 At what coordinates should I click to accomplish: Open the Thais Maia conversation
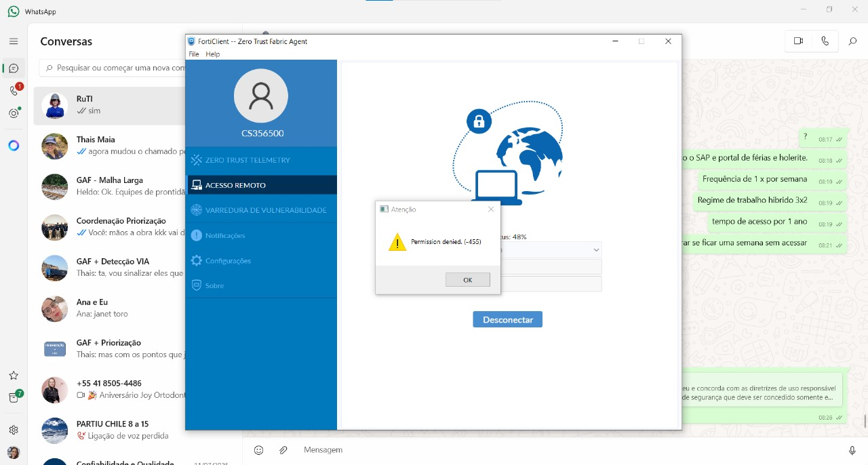111,146
